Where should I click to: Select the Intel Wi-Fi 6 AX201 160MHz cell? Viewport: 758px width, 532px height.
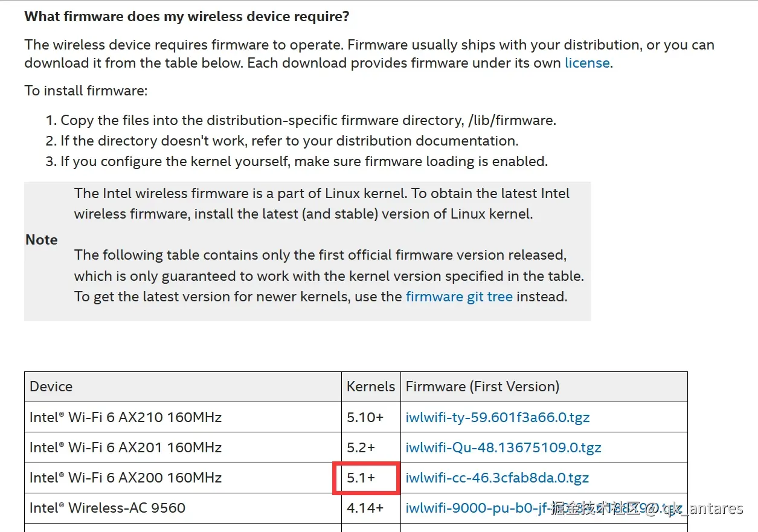point(126,447)
